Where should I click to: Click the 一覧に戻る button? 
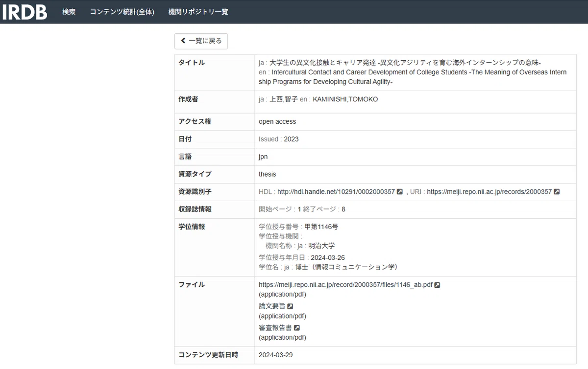201,41
